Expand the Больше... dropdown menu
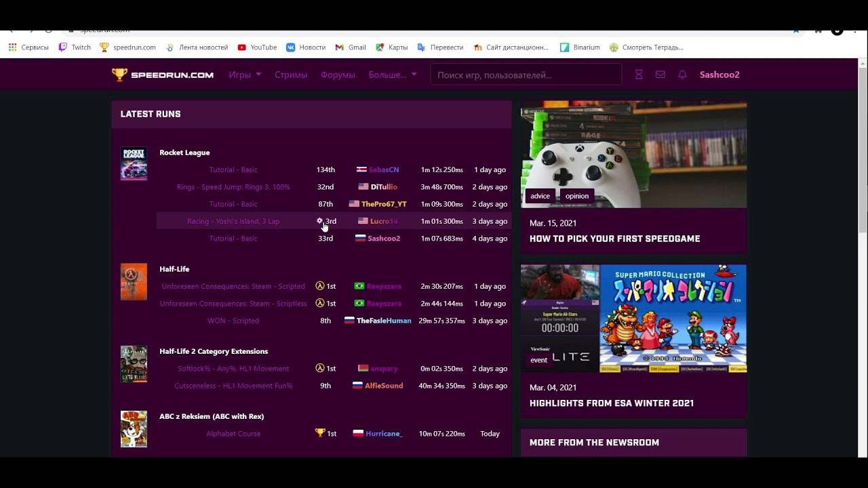Viewport: 868px width, 488px height. click(x=393, y=75)
